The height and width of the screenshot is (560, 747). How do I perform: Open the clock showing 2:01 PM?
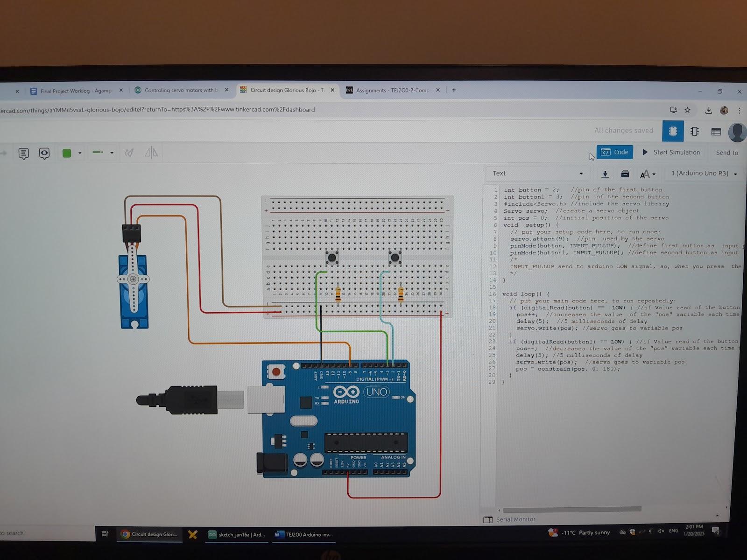[x=694, y=530]
